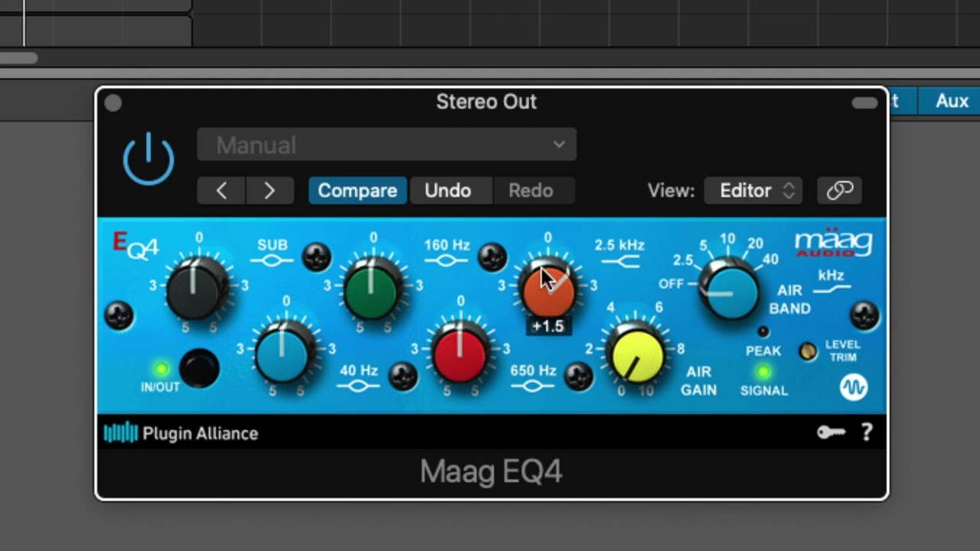Click the AIR GAIN label

click(698, 380)
